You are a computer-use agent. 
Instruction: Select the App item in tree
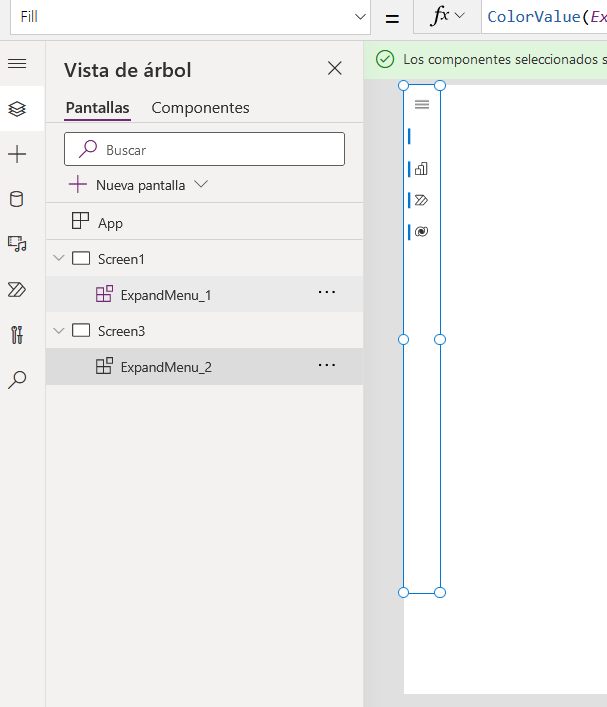pyautogui.click(x=204, y=221)
